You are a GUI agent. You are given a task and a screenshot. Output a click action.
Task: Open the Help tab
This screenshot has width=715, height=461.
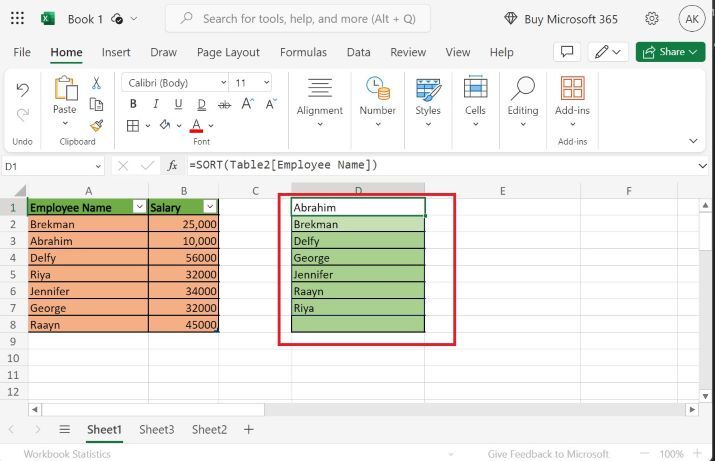(x=502, y=52)
